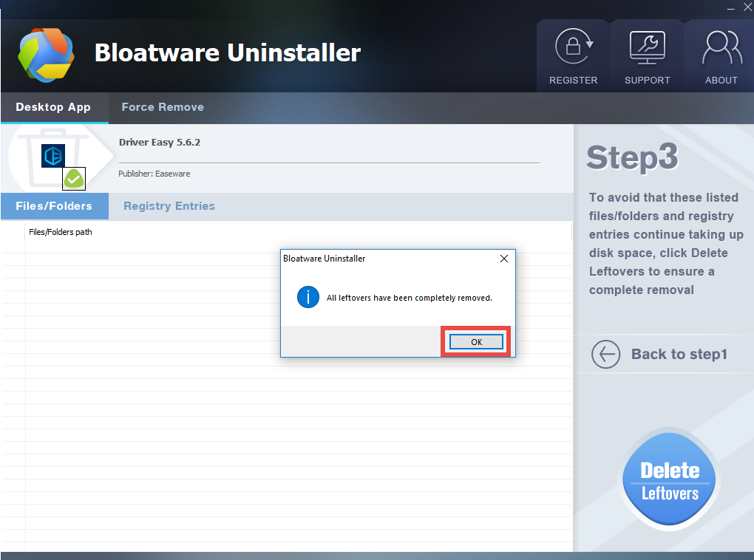Close the main application window

tap(748, 7)
